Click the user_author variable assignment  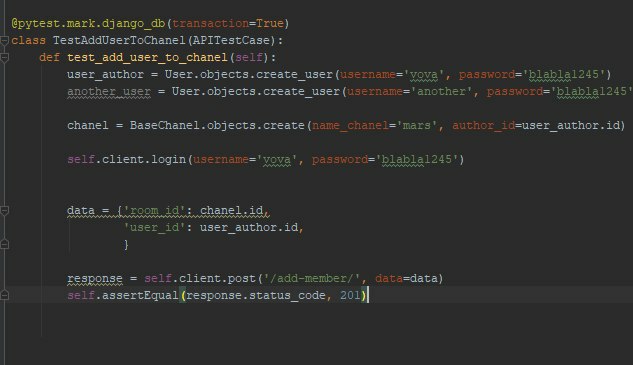point(105,75)
